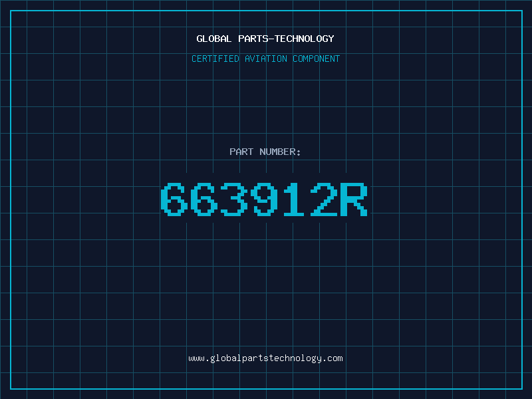Click the GLOBAL PARTS-TECHNOLOGY title text
The height and width of the screenshot is (399, 532).
[265, 39]
